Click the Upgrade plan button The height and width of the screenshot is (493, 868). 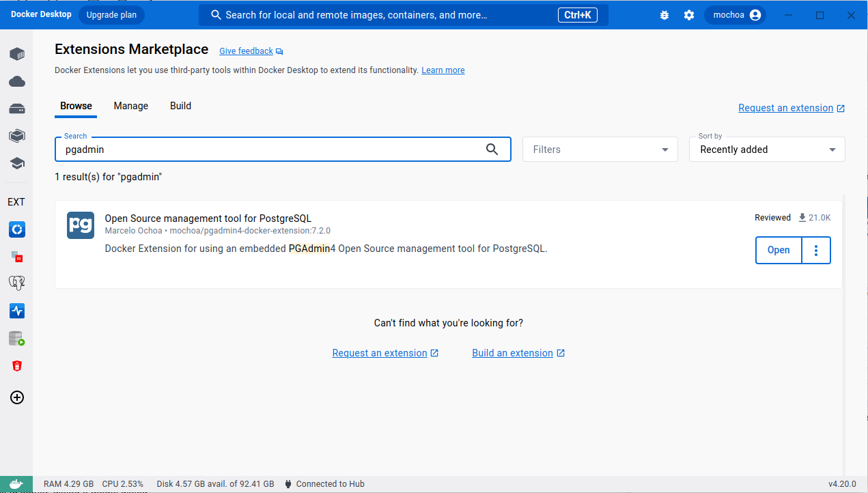click(111, 15)
